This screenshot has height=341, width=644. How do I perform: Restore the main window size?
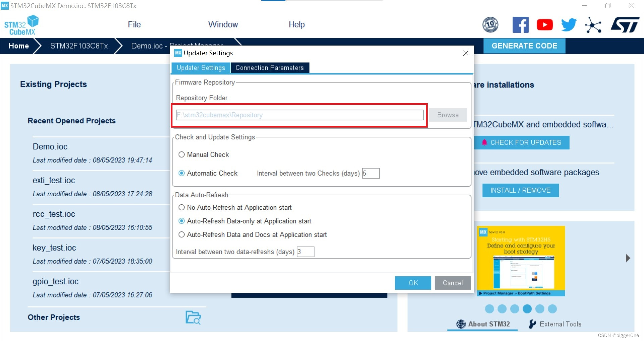pyautogui.click(x=608, y=6)
